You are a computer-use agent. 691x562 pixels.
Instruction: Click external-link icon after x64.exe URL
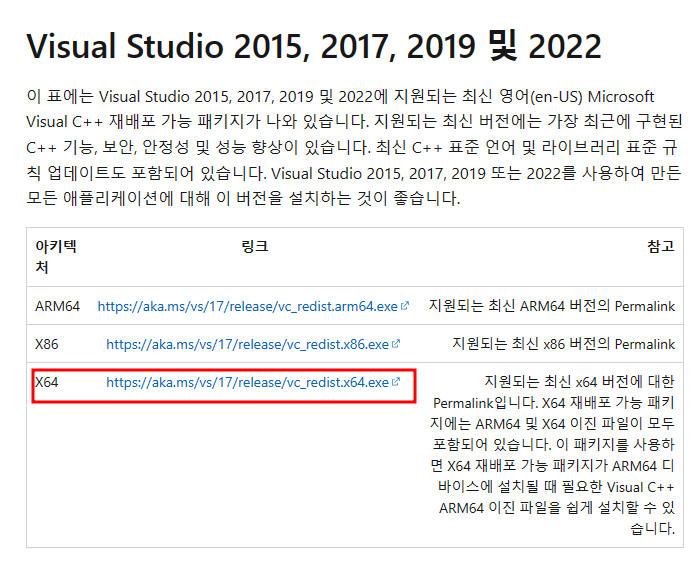coord(396,382)
